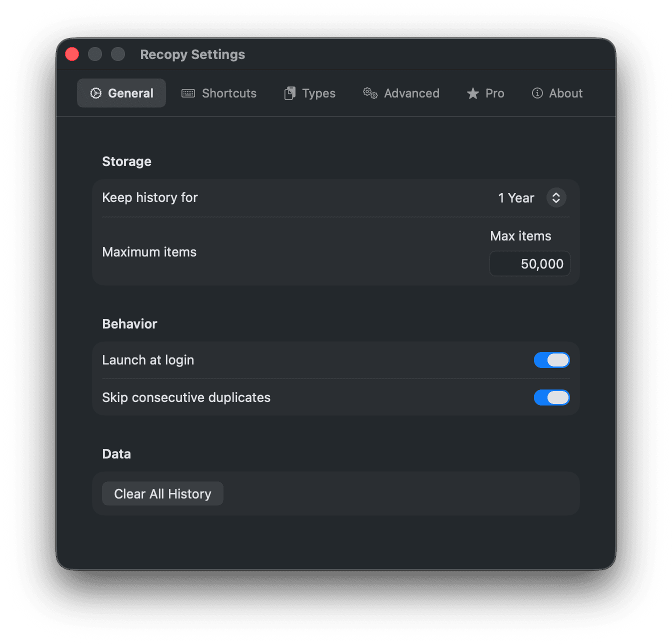Go to the Pro tab

point(485,93)
